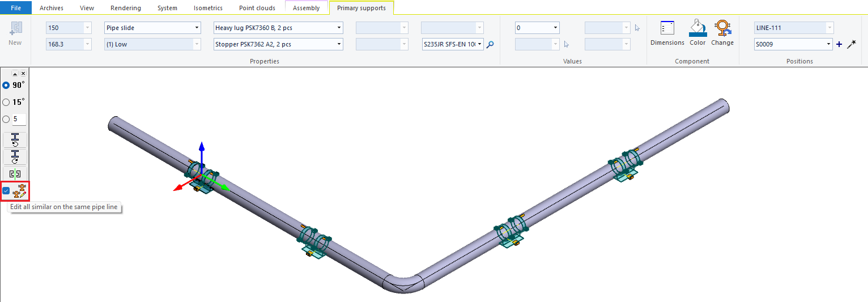The width and height of the screenshot is (868, 302).
Task: Click the rotate counterclockwise beam icon
Action: pos(15,140)
